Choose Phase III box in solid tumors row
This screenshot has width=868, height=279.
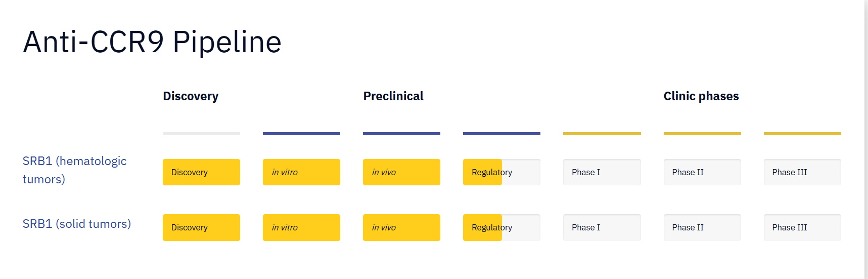802,227
